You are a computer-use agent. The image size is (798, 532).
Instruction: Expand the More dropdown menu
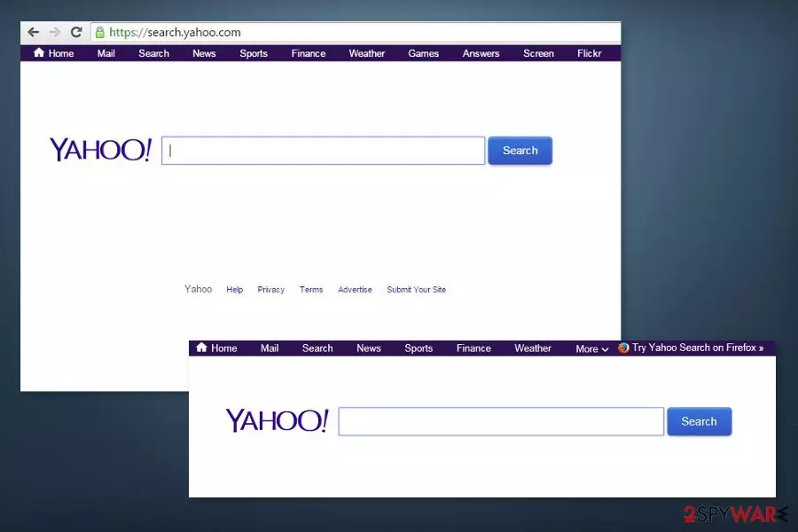592,348
